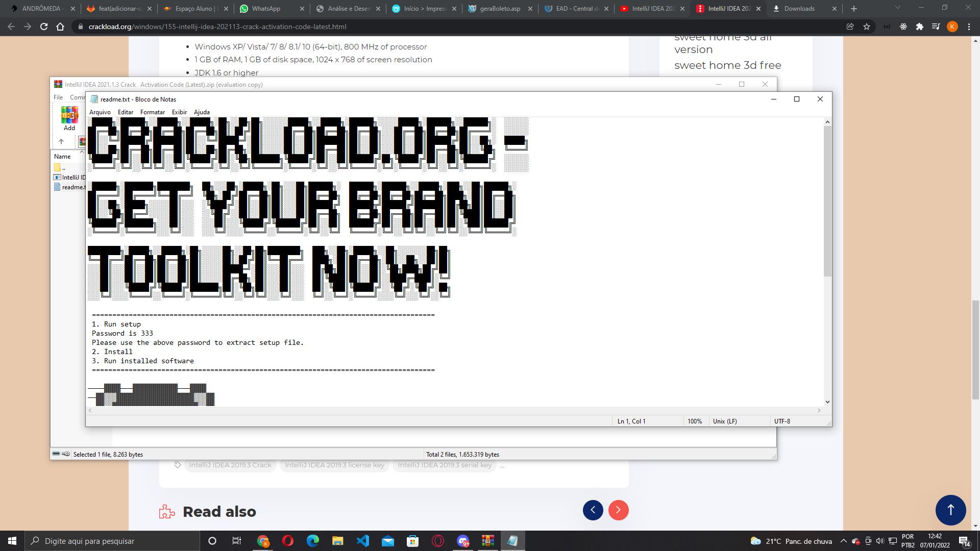
Task: Click the red next-article arrow
Action: coord(618,510)
